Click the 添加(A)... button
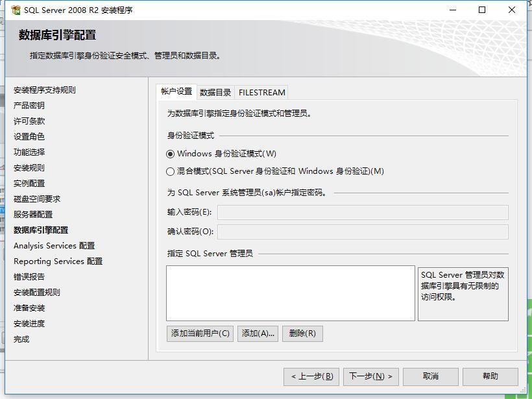Screen dimensions: 532x399 coord(258,333)
